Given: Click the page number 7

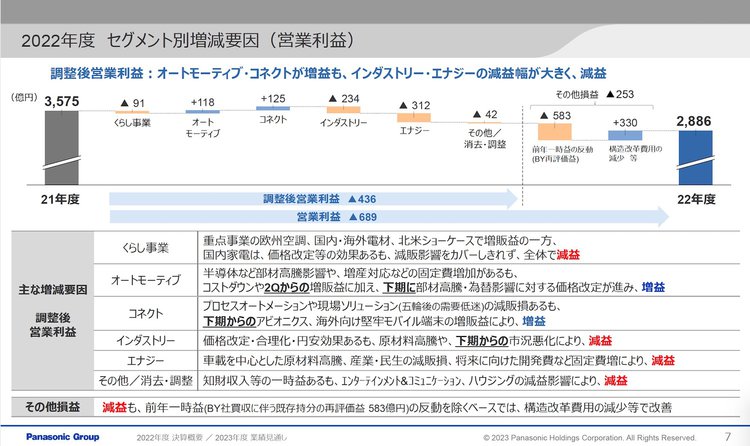Looking at the screenshot, I should [x=727, y=437].
